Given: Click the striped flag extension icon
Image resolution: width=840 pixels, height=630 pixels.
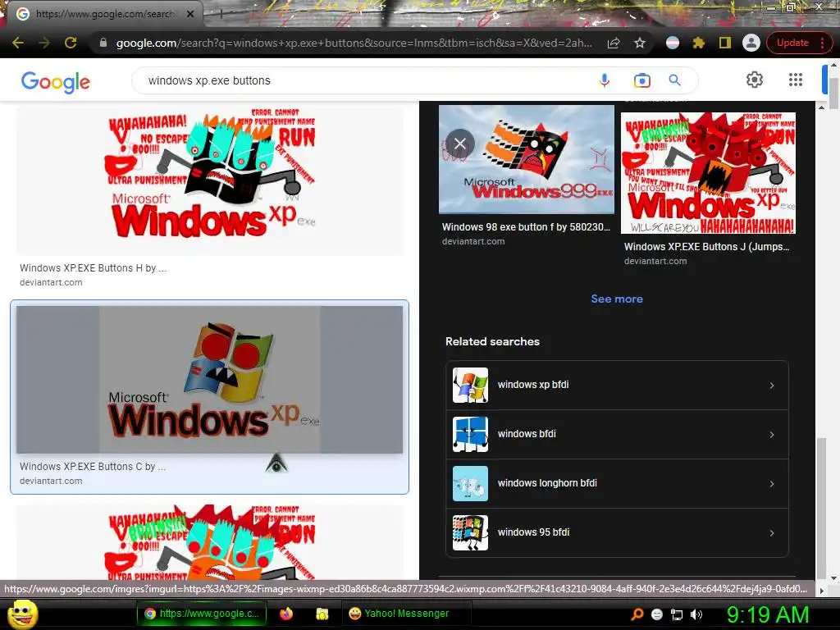Looking at the screenshot, I should click(673, 43).
